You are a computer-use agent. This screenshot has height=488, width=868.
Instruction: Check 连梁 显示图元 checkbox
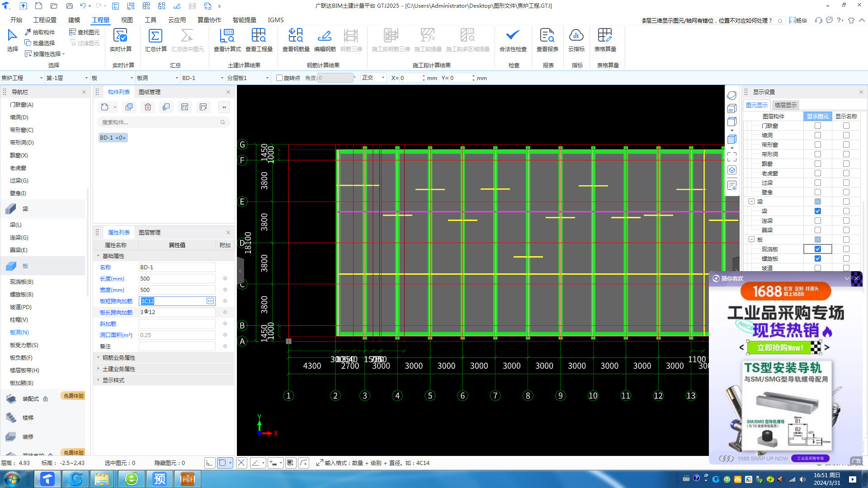coord(818,221)
